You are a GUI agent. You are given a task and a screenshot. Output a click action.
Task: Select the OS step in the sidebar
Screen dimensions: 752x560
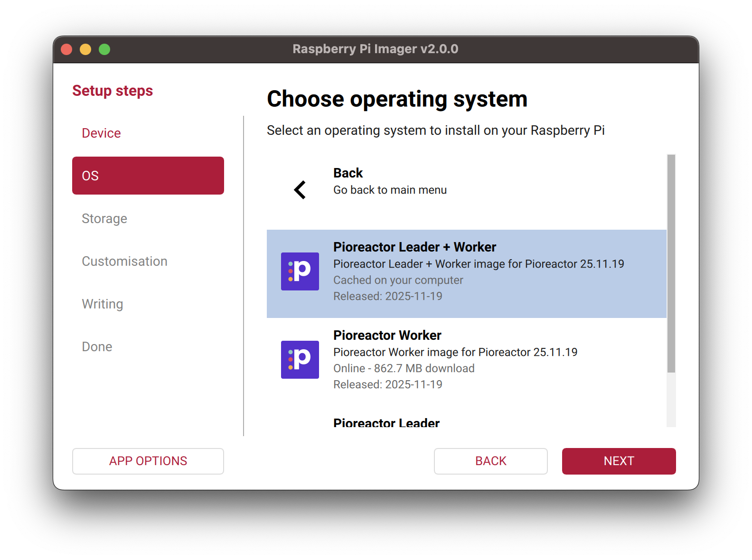click(148, 176)
